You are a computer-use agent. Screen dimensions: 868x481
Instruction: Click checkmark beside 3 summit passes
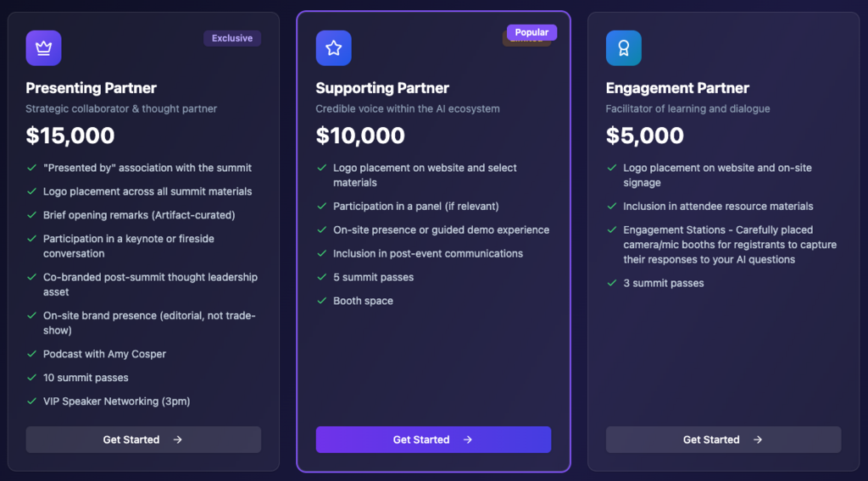[611, 283]
